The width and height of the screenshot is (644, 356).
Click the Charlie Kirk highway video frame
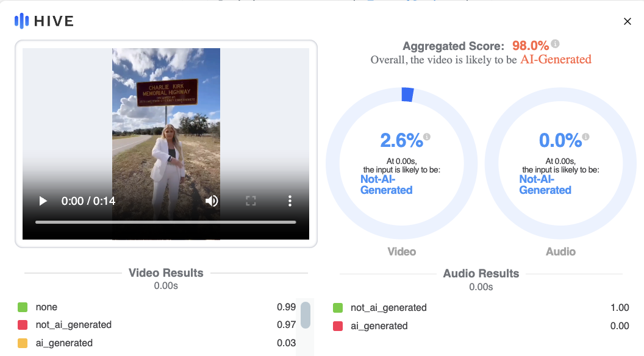pyautogui.click(x=166, y=122)
